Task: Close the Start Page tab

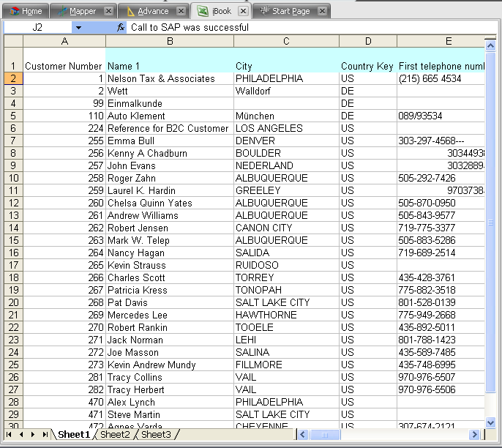Action: [321, 11]
